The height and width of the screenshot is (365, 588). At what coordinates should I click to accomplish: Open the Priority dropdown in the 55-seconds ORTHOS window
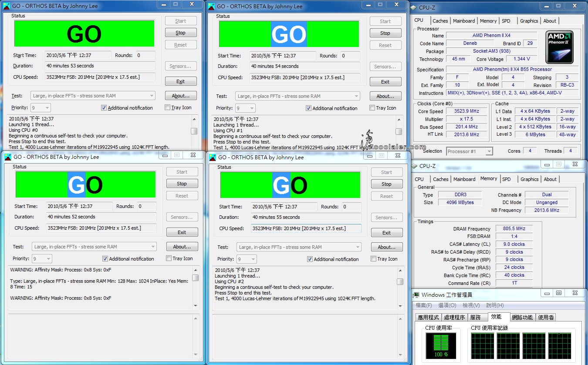247,259
